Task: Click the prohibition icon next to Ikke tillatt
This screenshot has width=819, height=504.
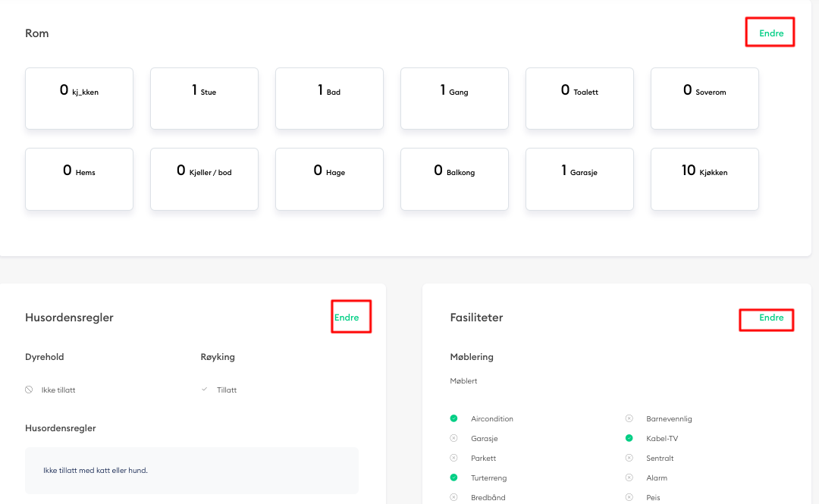Action: [28, 389]
